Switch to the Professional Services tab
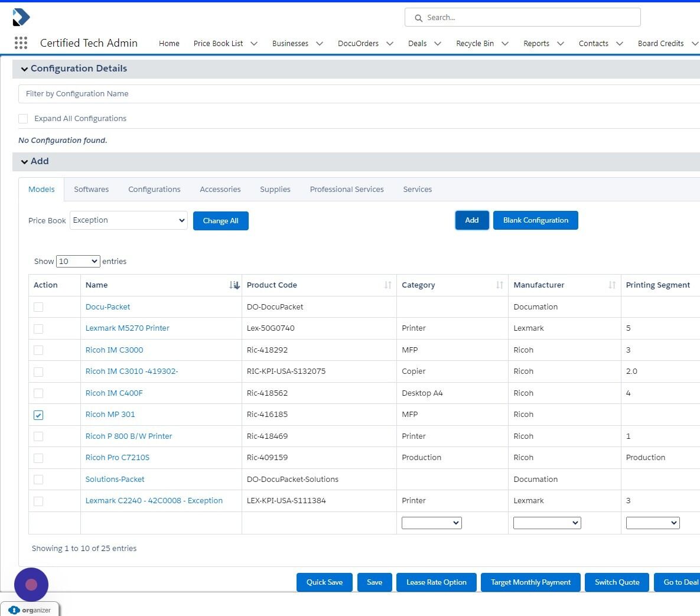700x616 pixels. (x=346, y=189)
